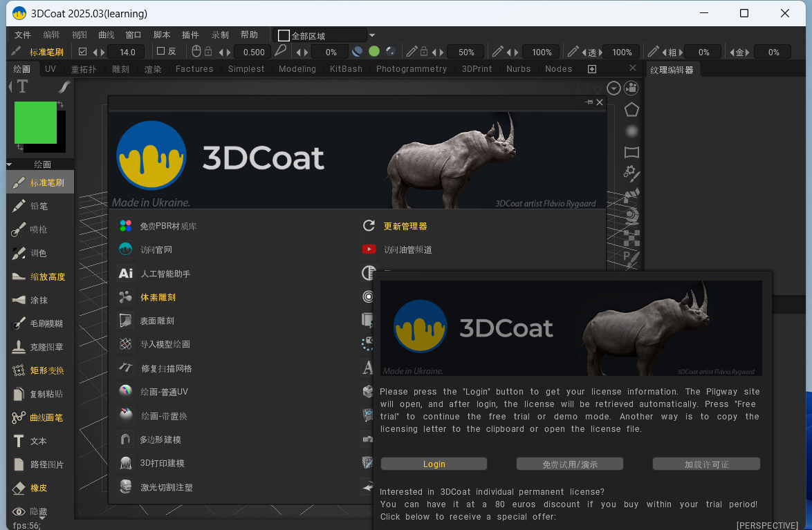
Task: Toggle the lock icon beside 50% value
Action: click(x=423, y=51)
